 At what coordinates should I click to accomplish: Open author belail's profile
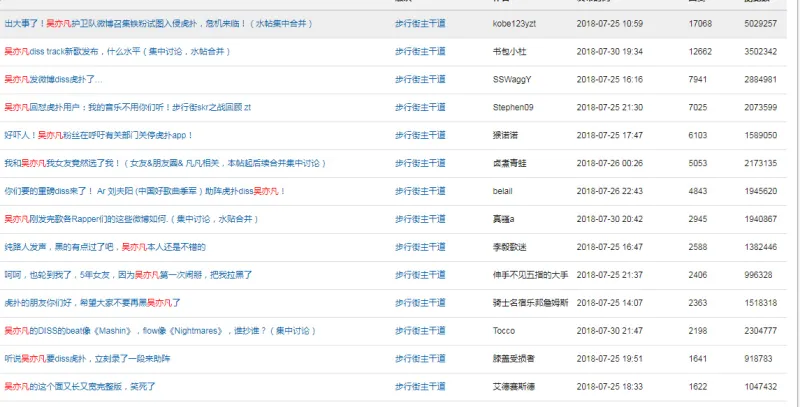pyautogui.click(x=503, y=190)
